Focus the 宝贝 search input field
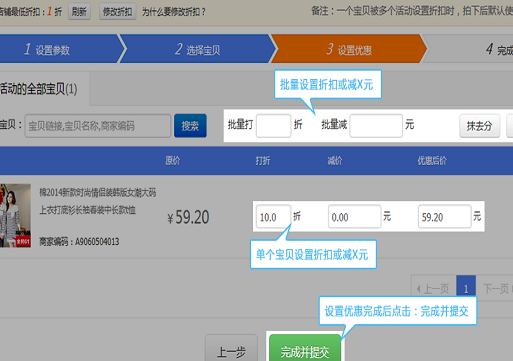 click(98, 126)
